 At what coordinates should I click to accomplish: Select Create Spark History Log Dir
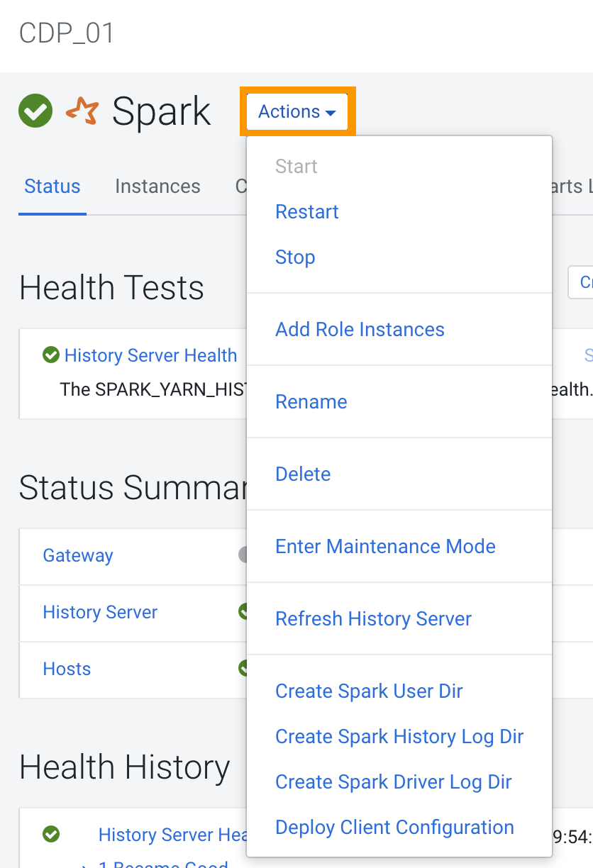tap(399, 737)
